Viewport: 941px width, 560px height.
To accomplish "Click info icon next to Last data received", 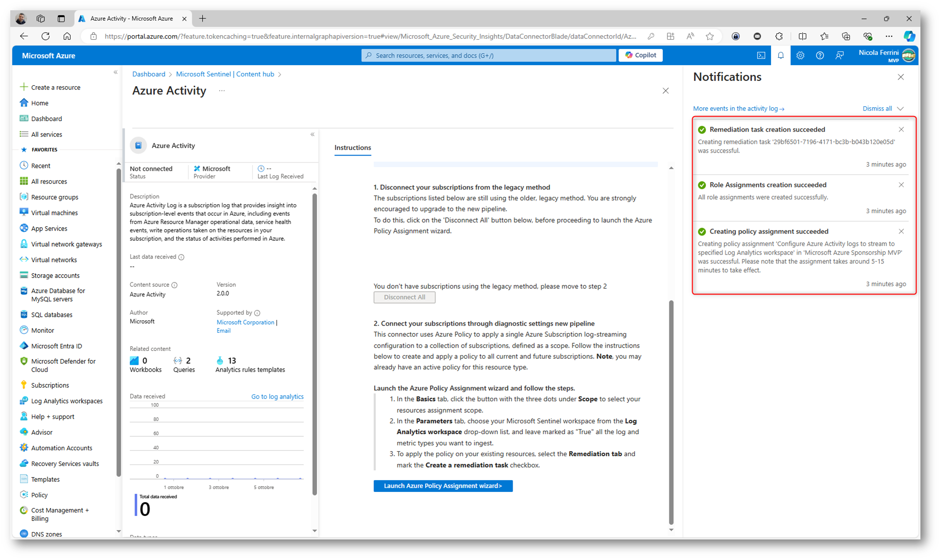I will [181, 257].
